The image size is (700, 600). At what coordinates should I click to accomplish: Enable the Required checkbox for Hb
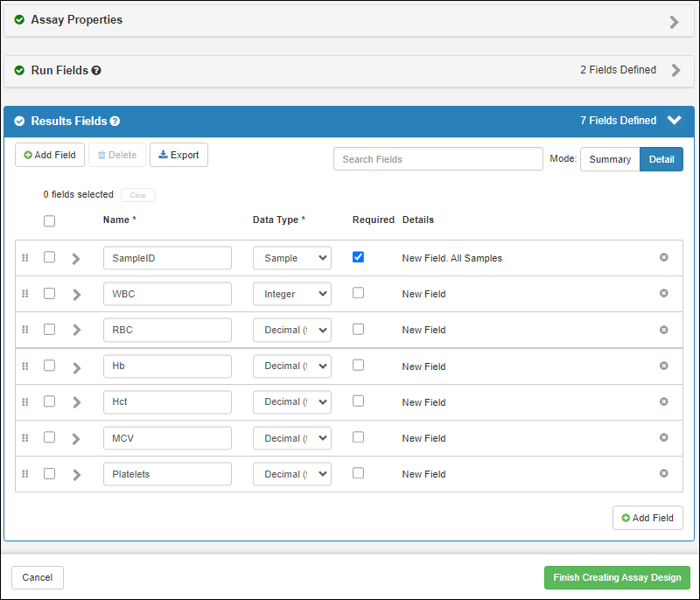(x=358, y=366)
